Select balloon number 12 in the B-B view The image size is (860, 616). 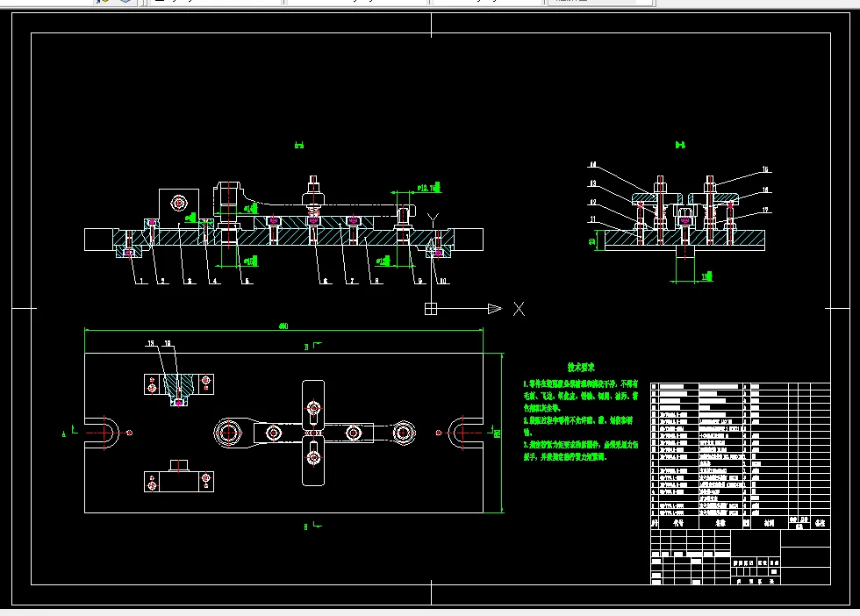pos(592,202)
